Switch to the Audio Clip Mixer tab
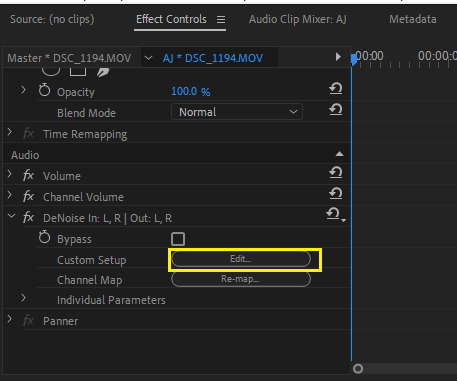Viewport: 457px width, 381px height. coord(298,19)
